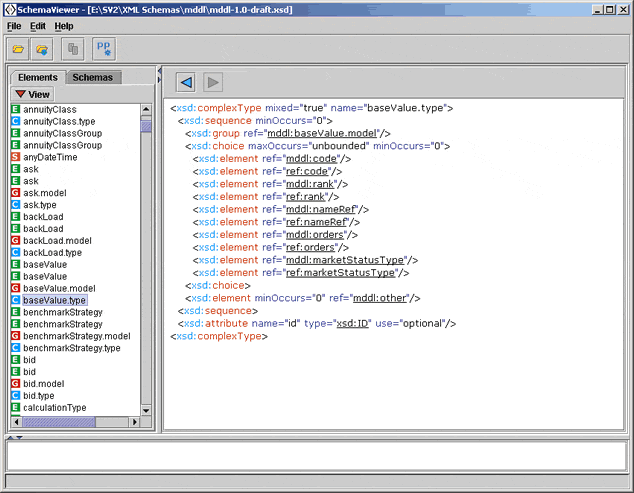Click the element list scroll up arrow
Screen dimensions: 634x493
[146, 110]
